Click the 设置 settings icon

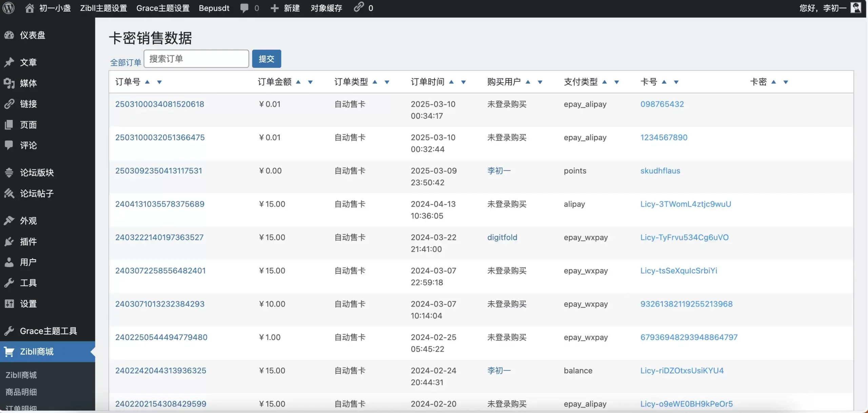pos(9,304)
